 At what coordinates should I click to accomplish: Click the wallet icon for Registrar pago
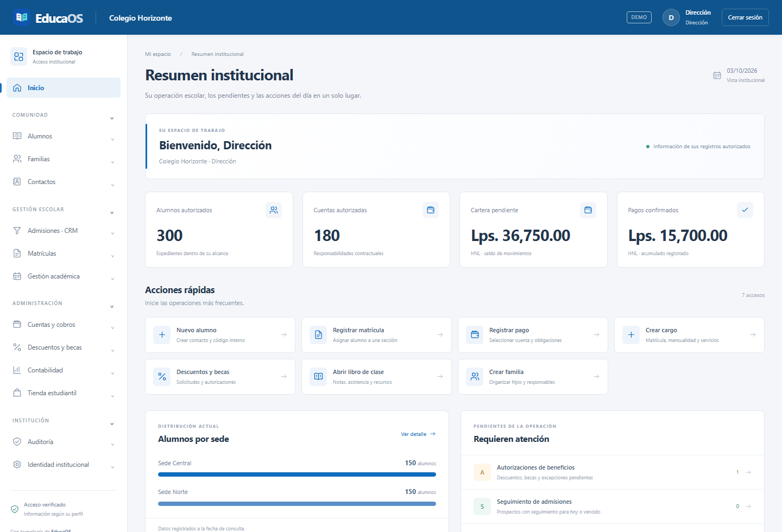point(475,335)
